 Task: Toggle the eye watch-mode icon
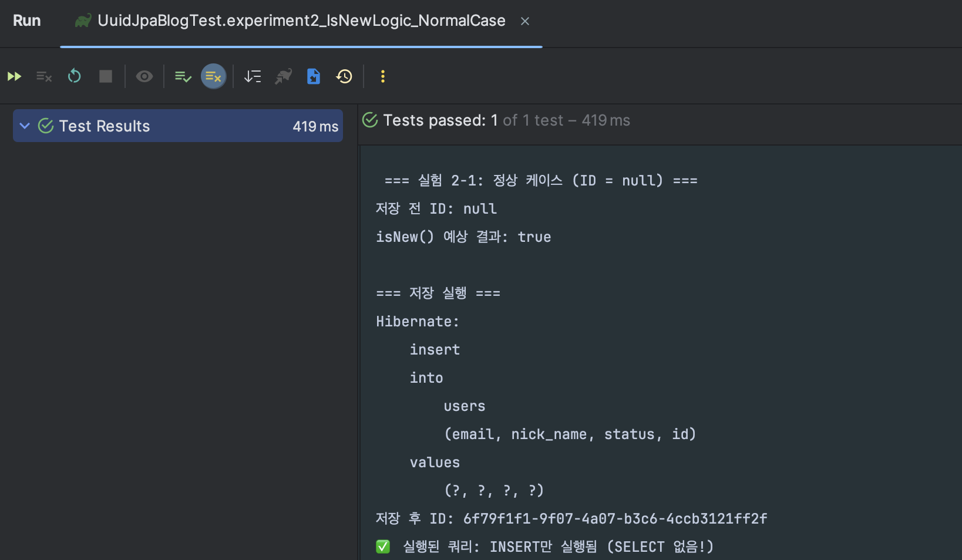click(144, 76)
